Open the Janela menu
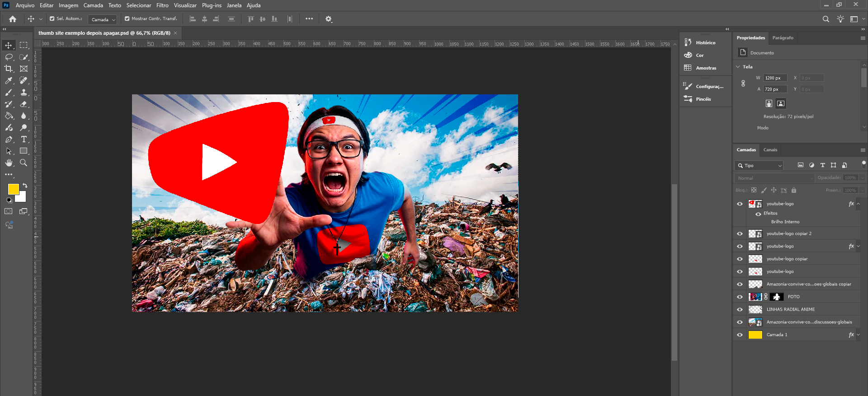 pyautogui.click(x=234, y=5)
